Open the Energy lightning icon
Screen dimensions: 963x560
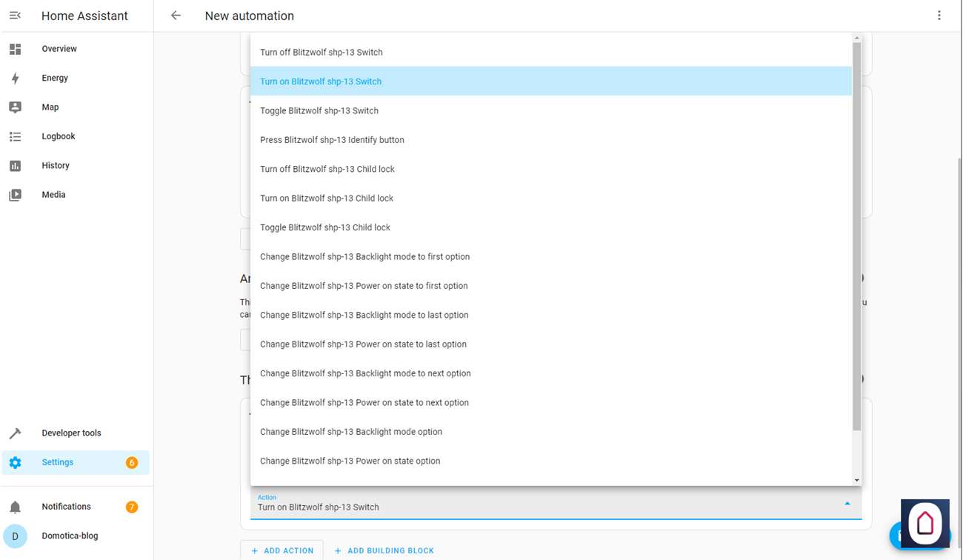pos(15,78)
